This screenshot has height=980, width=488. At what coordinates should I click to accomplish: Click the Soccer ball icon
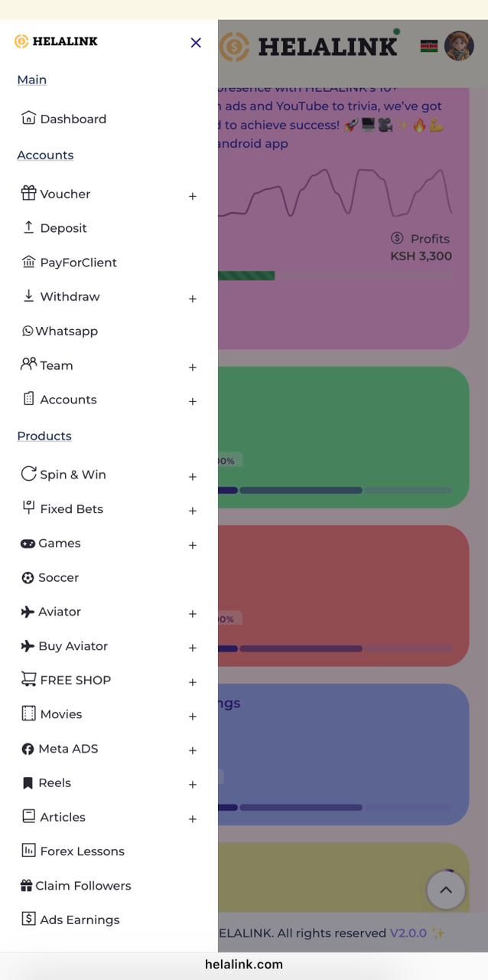click(28, 578)
